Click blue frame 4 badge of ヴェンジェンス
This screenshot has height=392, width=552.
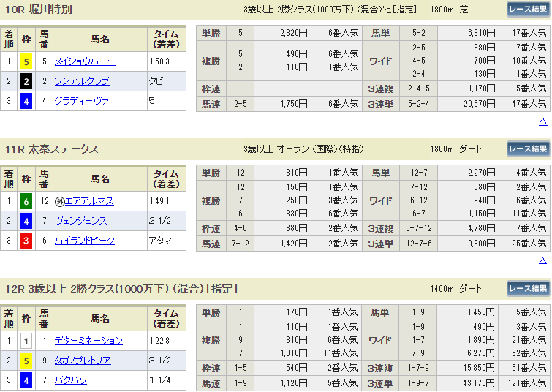coord(26,222)
